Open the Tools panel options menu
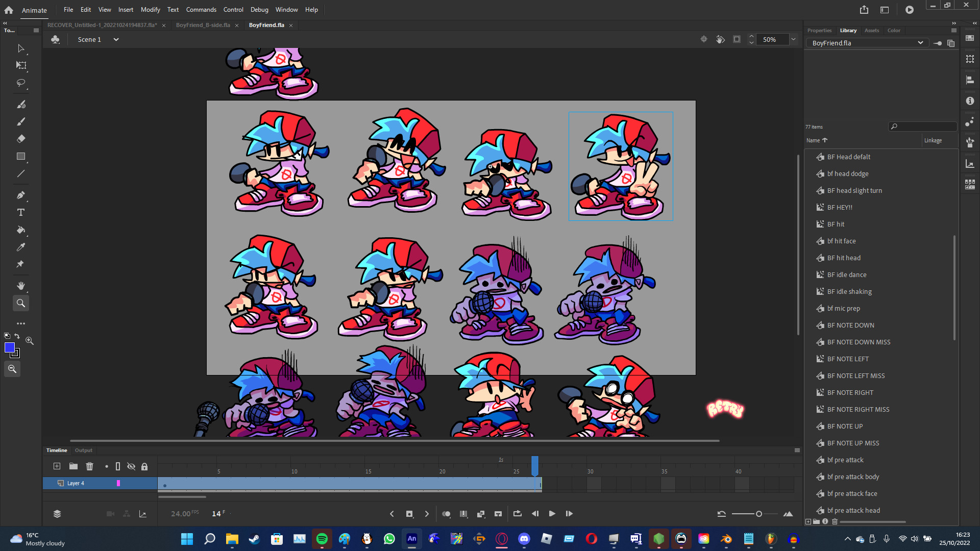980x551 pixels. click(36, 31)
